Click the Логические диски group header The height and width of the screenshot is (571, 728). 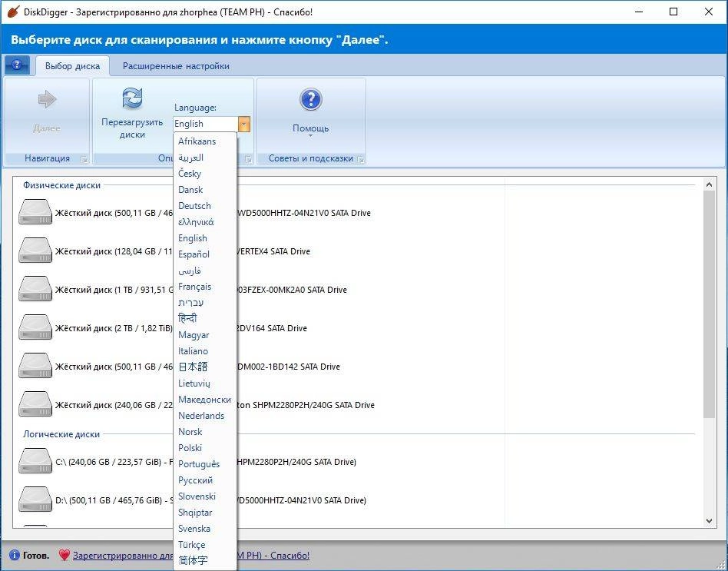pyautogui.click(x=61, y=434)
